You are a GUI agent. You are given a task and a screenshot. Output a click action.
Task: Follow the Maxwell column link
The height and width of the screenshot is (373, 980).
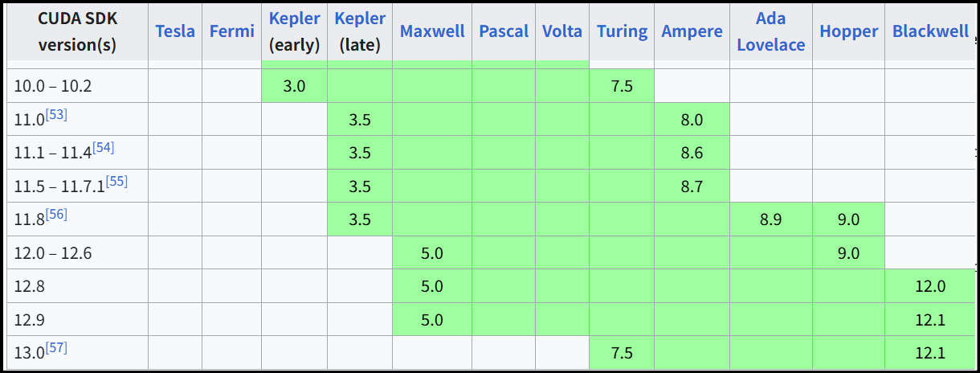432,31
